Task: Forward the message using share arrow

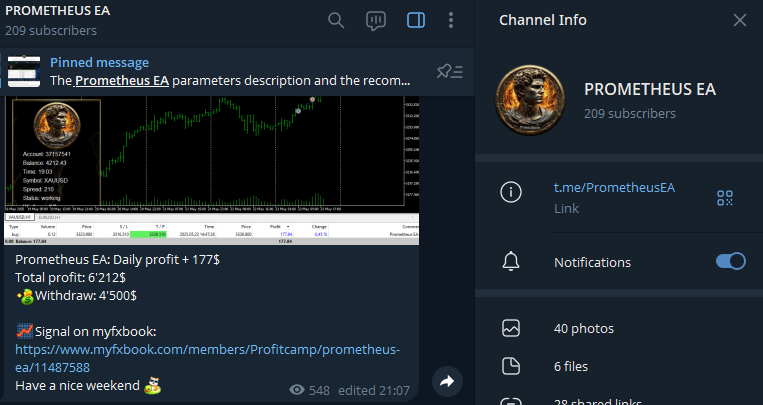Action: tap(447, 381)
